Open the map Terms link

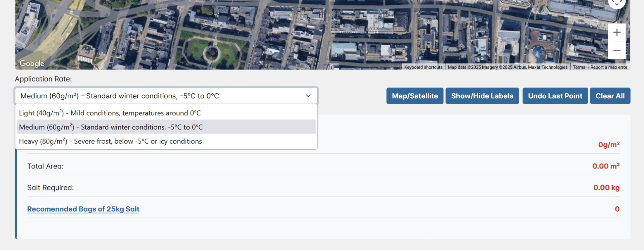point(579,67)
